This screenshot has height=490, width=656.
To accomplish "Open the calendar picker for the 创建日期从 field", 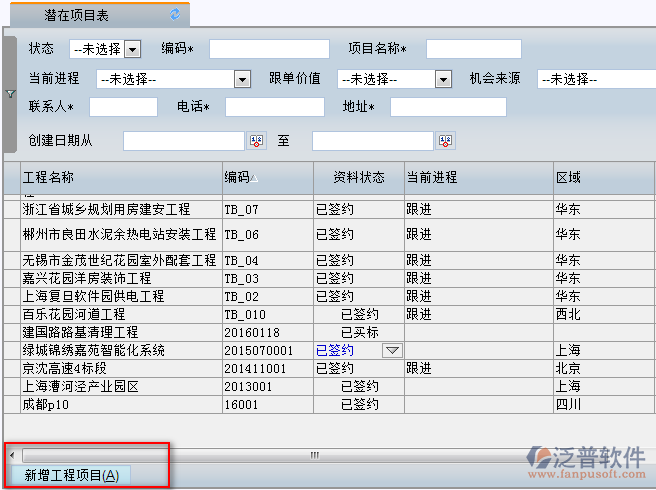I will pyautogui.click(x=255, y=141).
